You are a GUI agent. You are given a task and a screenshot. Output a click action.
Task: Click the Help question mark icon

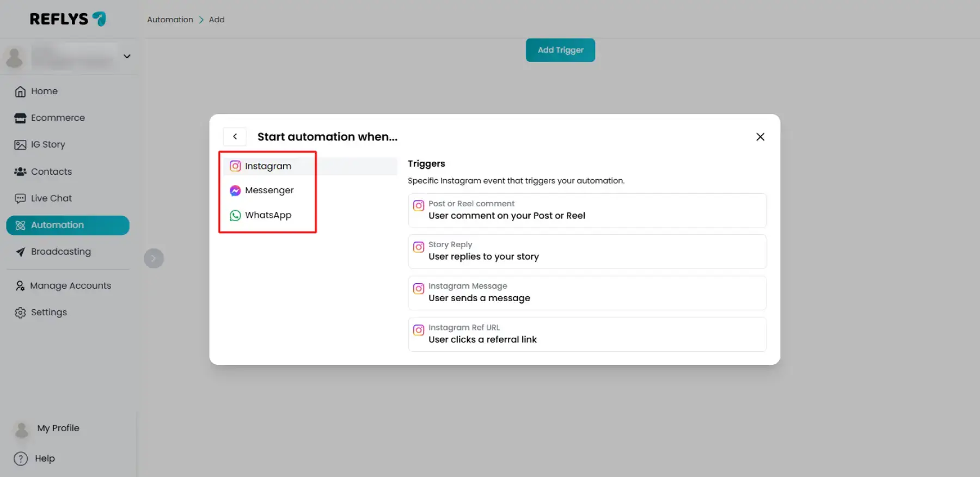point(21,459)
